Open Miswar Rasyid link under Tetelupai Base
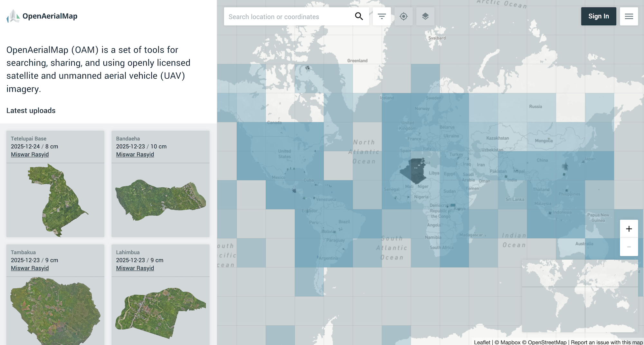644x345 pixels. [30, 154]
